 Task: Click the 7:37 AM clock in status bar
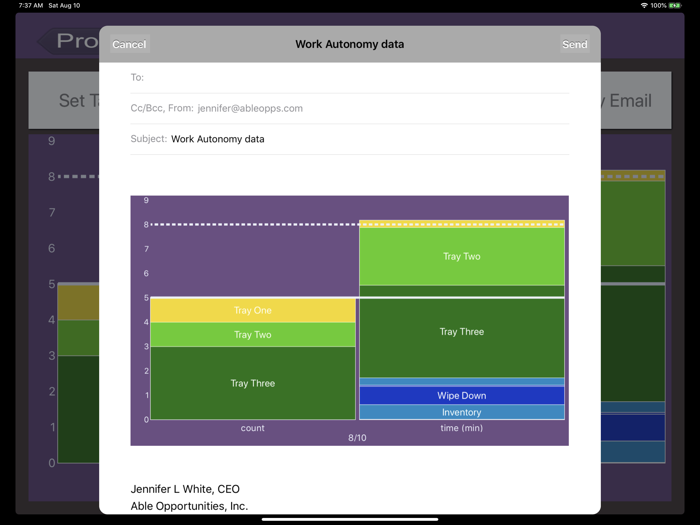[31, 5]
